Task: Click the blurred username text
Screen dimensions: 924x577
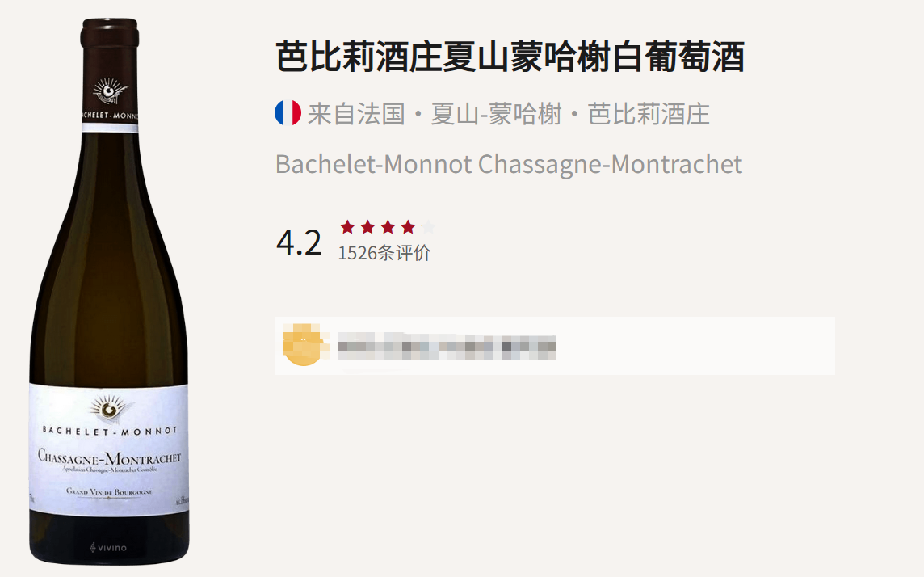Action: pyautogui.click(x=447, y=346)
